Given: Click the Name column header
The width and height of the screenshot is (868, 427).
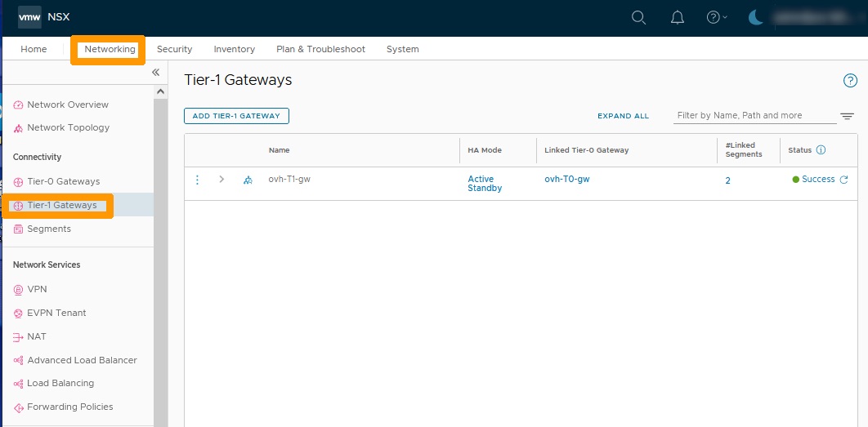Looking at the screenshot, I should click(x=279, y=150).
